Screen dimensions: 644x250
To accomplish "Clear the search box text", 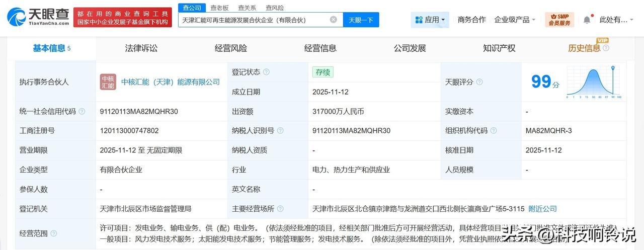I will [x=334, y=20].
